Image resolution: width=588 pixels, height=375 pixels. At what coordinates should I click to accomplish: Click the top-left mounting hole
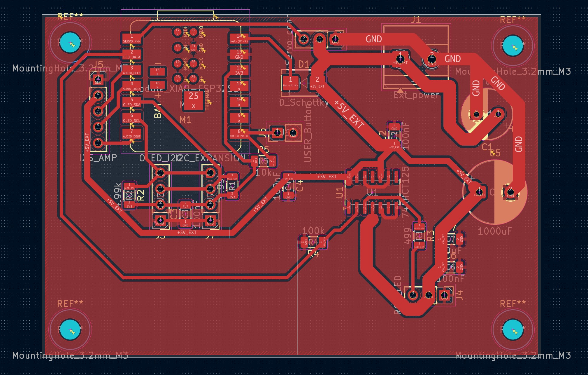click(x=70, y=43)
